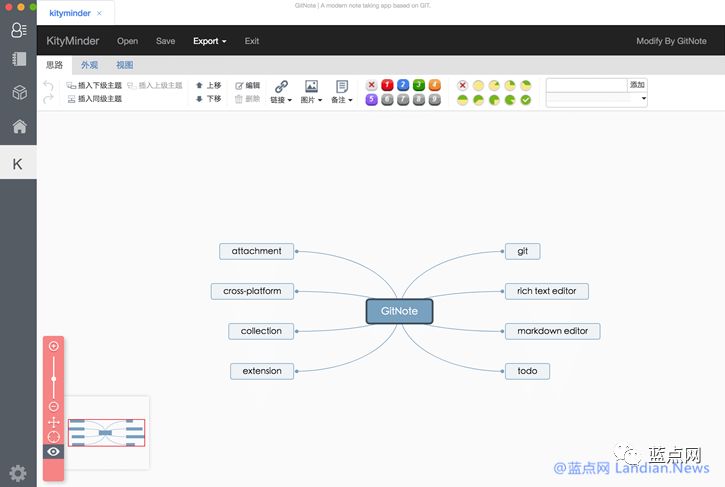Center view on root target icon

pos(54,437)
